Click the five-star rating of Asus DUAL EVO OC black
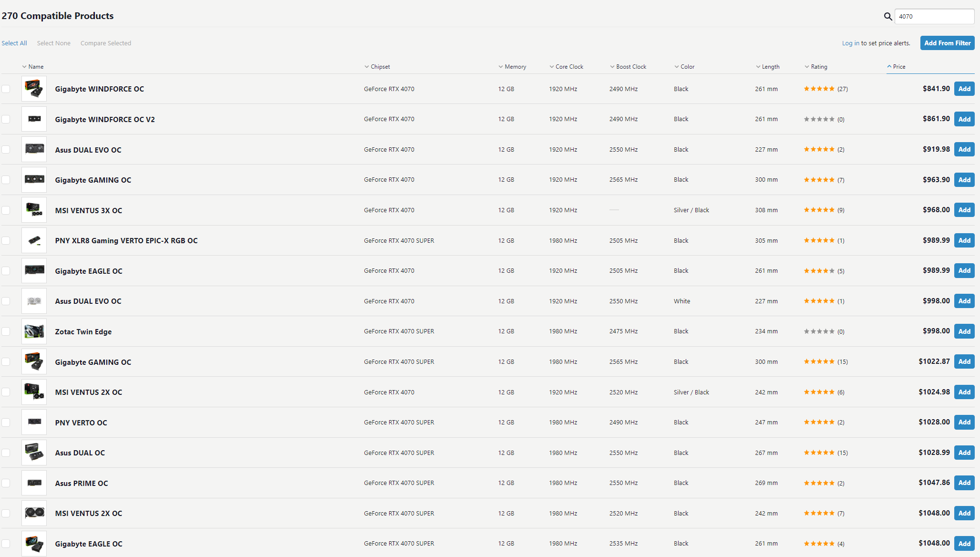The height and width of the screenshot is (557, 980). [819, 150]
